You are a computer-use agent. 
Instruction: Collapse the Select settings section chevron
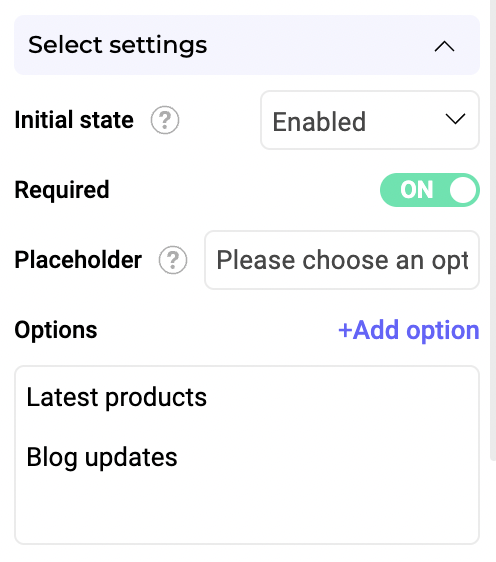coord(444,46)
